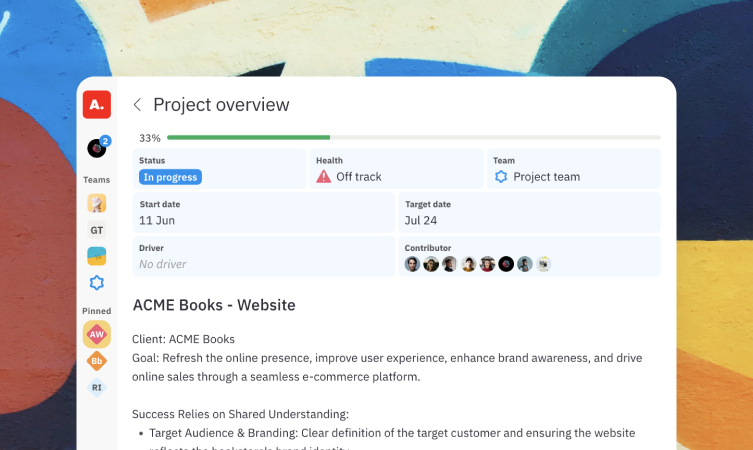Viewport: 753px width, 450px height.
Task: Click the last light-colored contributor avatar
Action: [x=543, y=264]
